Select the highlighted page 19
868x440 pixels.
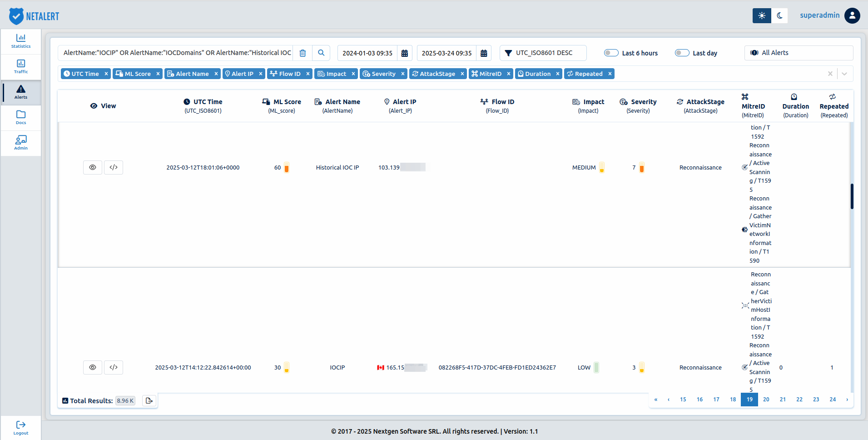(x=749, y=400)
